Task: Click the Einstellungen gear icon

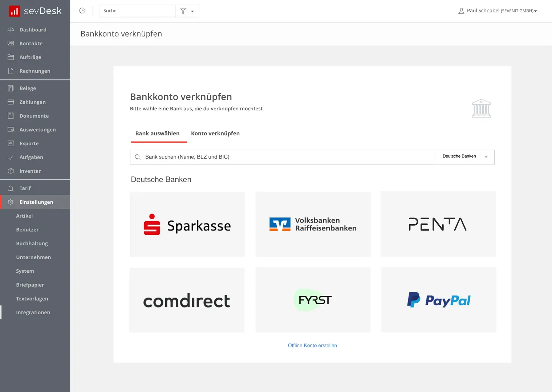Action: click(11, 202)
